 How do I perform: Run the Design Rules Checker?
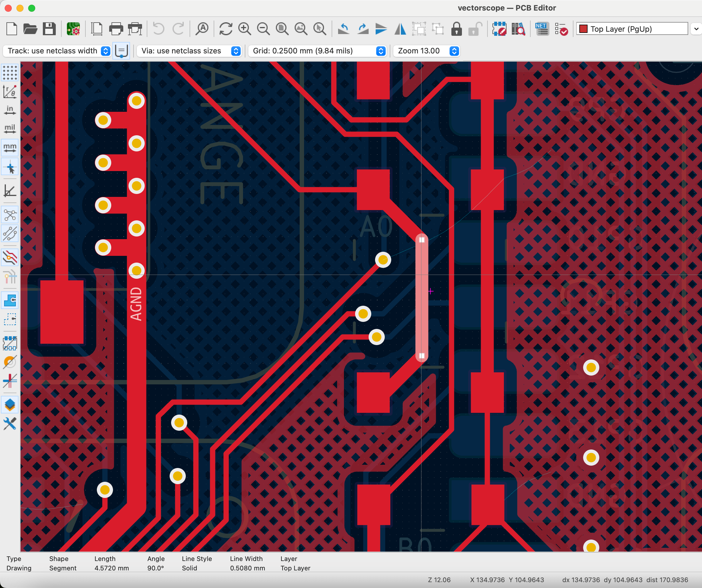pos(561,29)
